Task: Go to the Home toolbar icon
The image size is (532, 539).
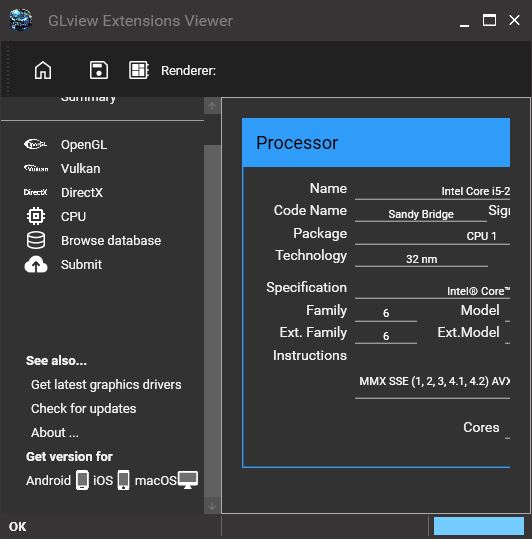Action: pos(43,70)
